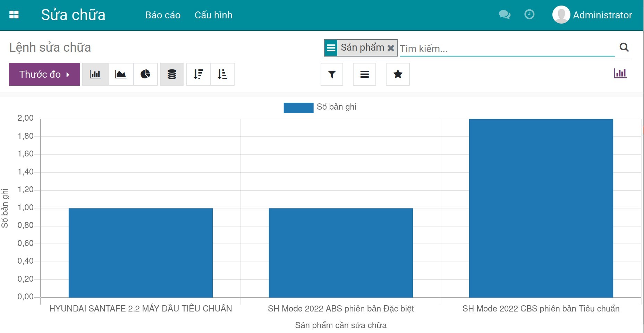The image size is (644, 333).
Task: Sort bars in ascending order
Action: pos(222,74)
